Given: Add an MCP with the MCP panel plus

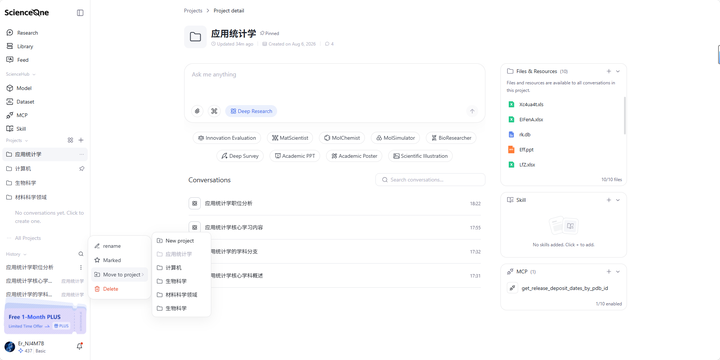Looking at the screenshot, I should pyautogui.click(x=609, y=271).
